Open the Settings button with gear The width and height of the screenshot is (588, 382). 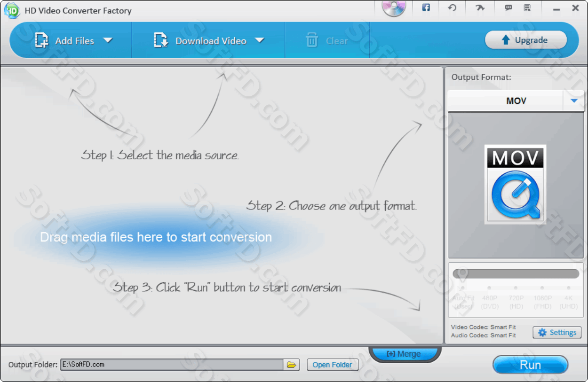point(557,333)
